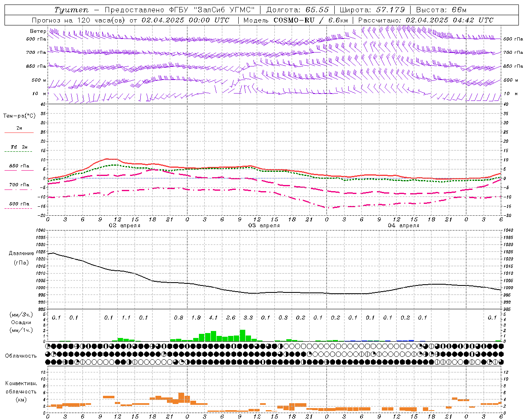
Task: Click the '0.3' three-hour precipitation value
Action: tap(283, 317)
